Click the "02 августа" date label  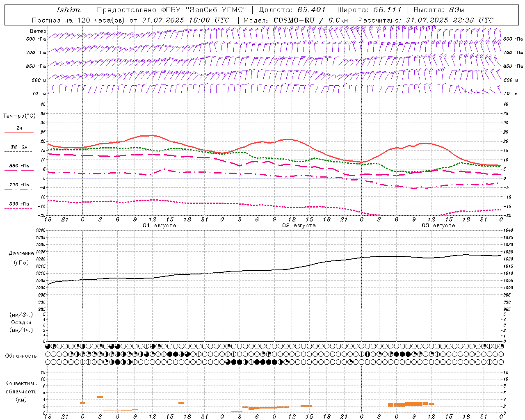tap(299, 226)
